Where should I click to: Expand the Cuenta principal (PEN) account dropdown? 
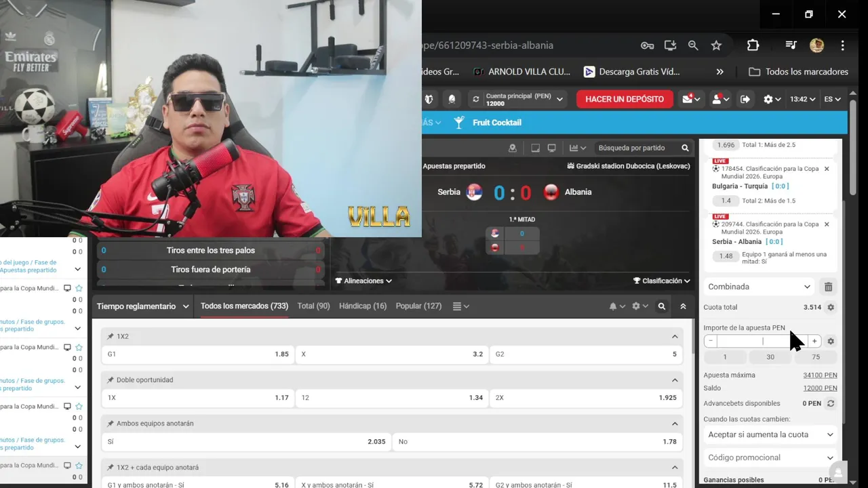(560, 99)
